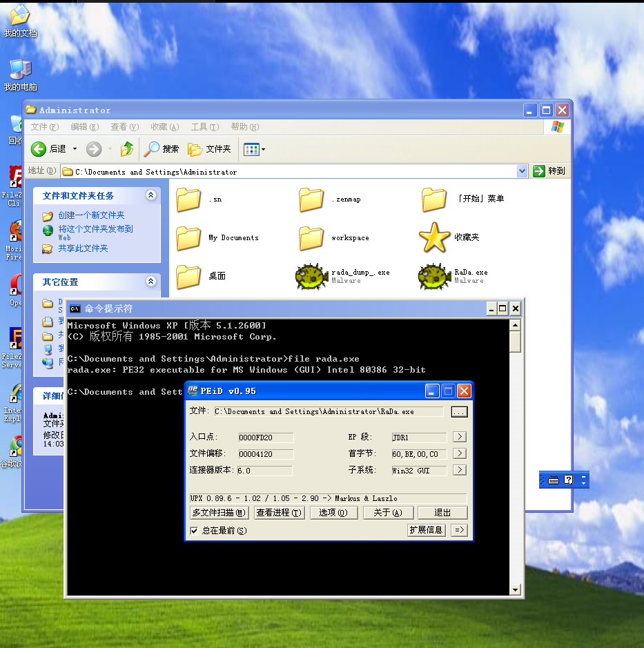
Task: Toggle the 文件夹 folders pane
Action: pos(208,149)
